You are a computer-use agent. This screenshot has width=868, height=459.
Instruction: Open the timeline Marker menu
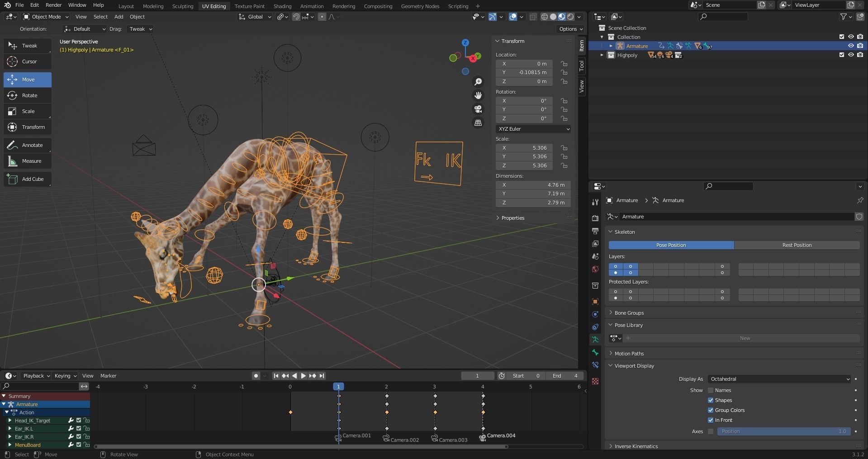tap(108, 376)
